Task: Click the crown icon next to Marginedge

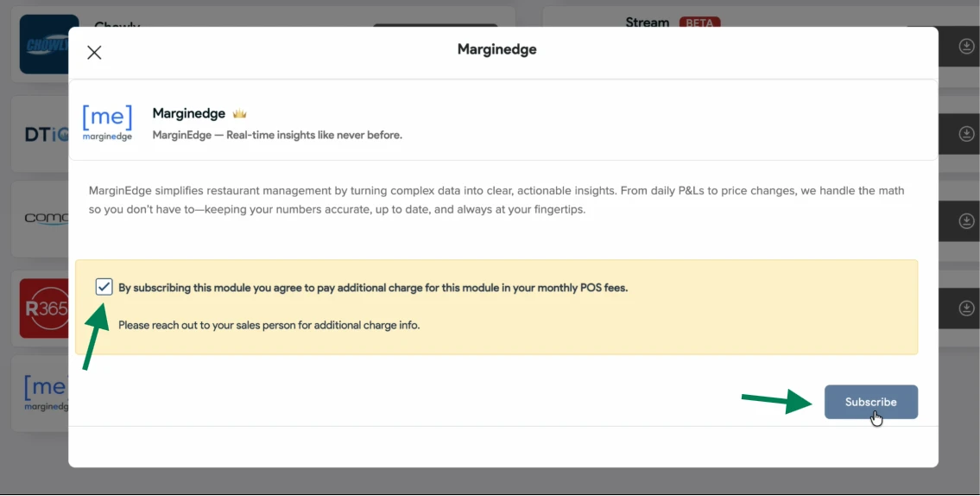Action: pos(239,114)
